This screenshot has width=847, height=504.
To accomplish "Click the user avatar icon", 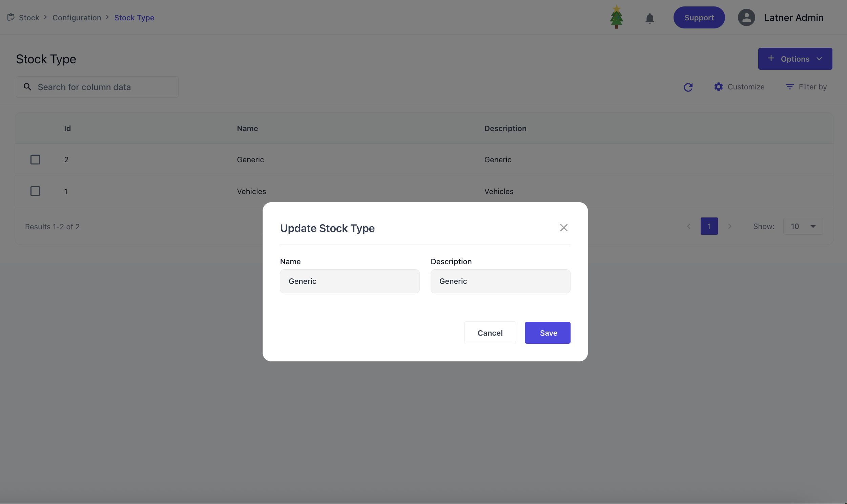I will pos(746,18).
